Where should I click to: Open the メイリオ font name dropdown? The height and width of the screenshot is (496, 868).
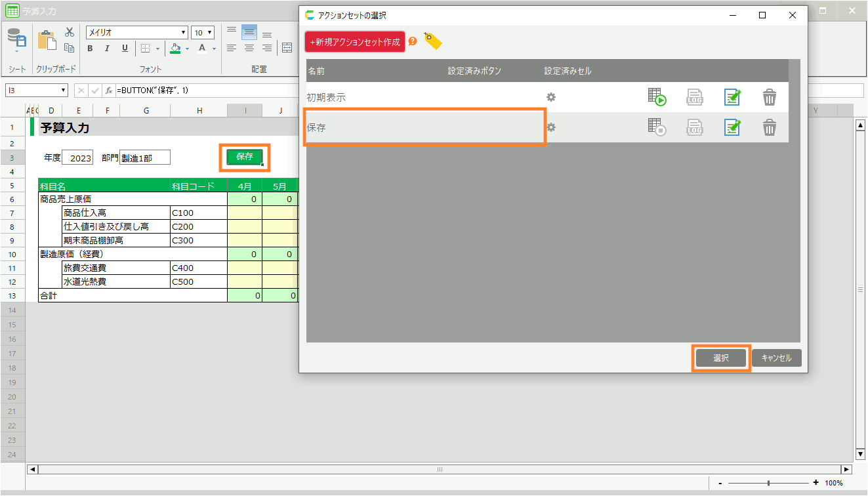tap(184, 33)
